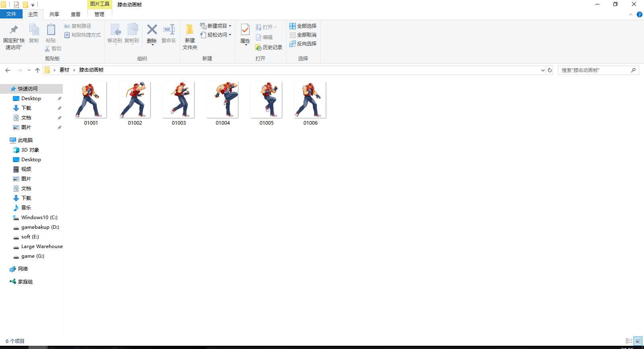Click 全部取消 (Select none)
644x349 pixels.
pyautogui.click(x=303, y=35)
